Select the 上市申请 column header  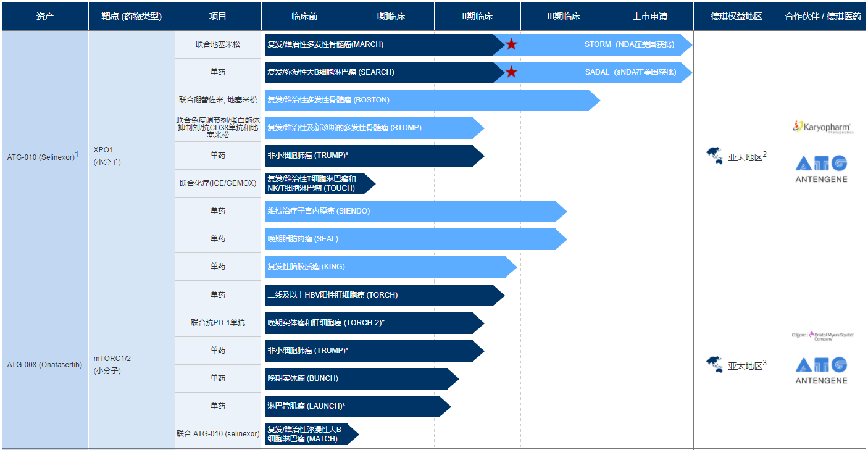pos(650,17)
